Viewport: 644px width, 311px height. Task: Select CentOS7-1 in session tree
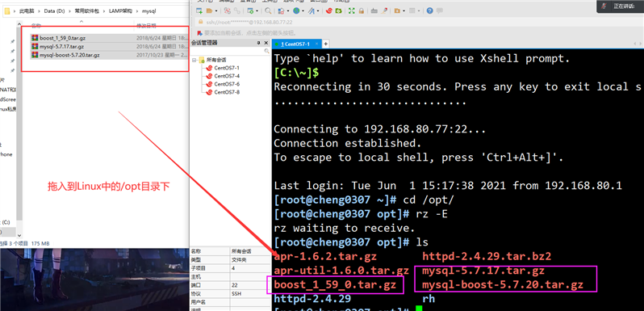click(x=227, y=68)
